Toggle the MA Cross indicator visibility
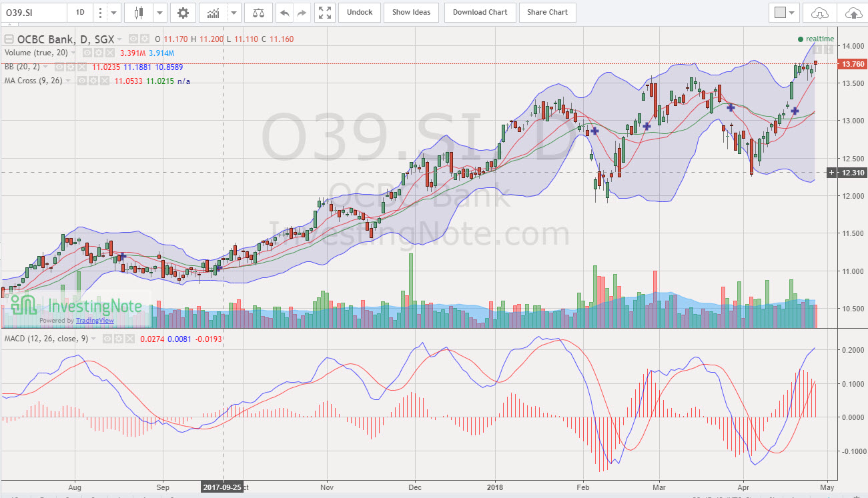Viewport: 868px width, 498px height. pyautogui.click(x=81, y=80)
